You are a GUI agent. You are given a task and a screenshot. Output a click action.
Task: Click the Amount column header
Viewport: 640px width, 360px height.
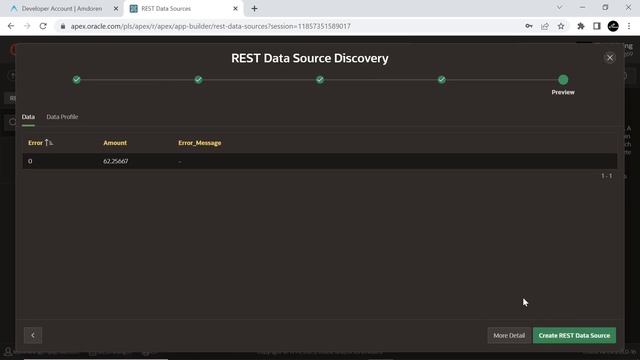point(115,143)
